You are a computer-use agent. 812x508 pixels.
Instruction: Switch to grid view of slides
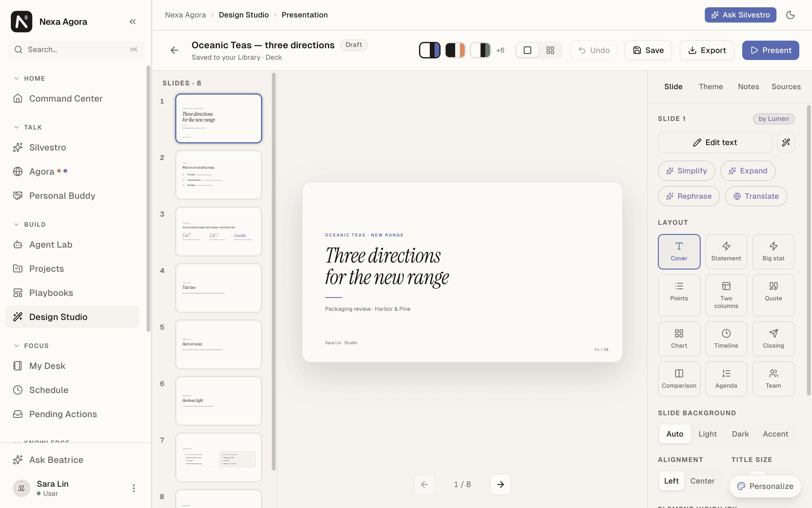(x=550, y=50)
